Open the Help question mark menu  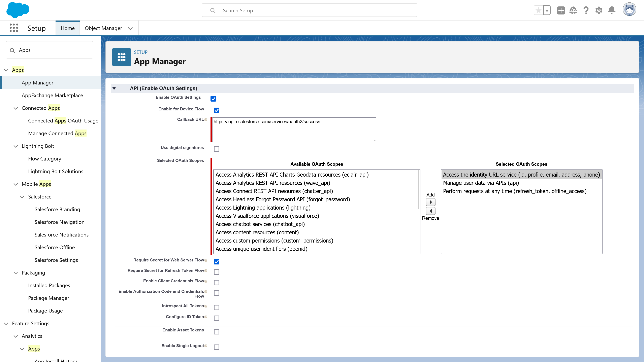click(586, 10)
